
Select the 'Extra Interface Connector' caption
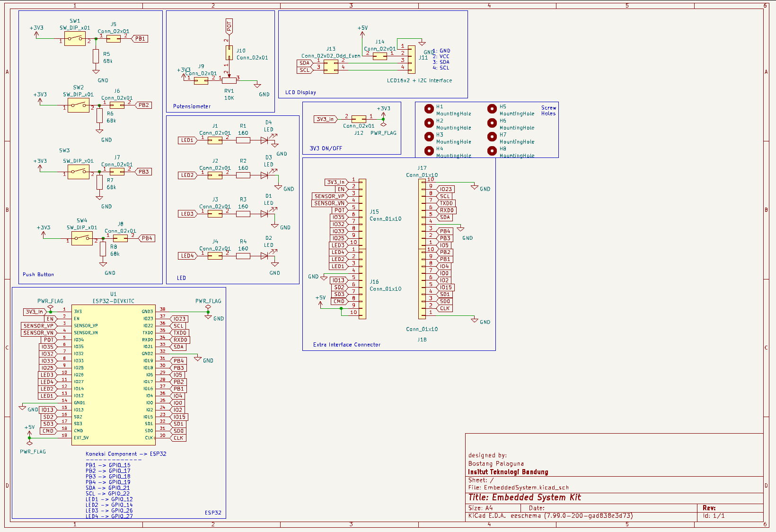coord(347,345)
